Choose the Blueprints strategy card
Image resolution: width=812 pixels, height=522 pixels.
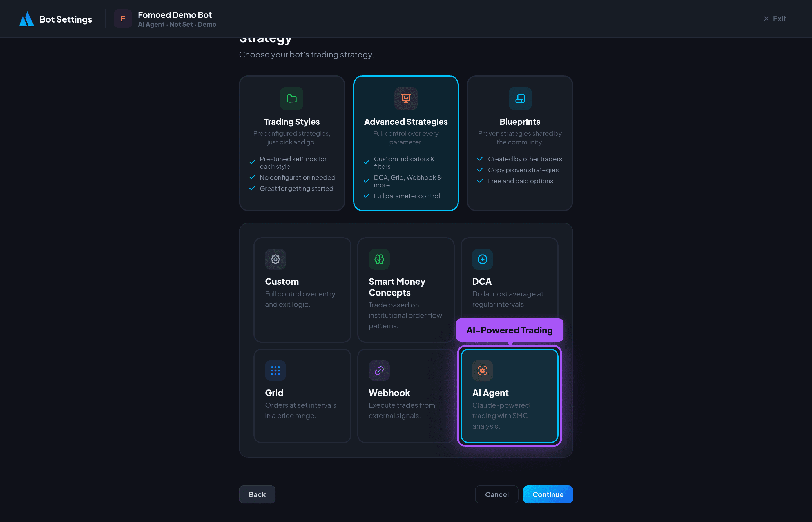(520, 143)
